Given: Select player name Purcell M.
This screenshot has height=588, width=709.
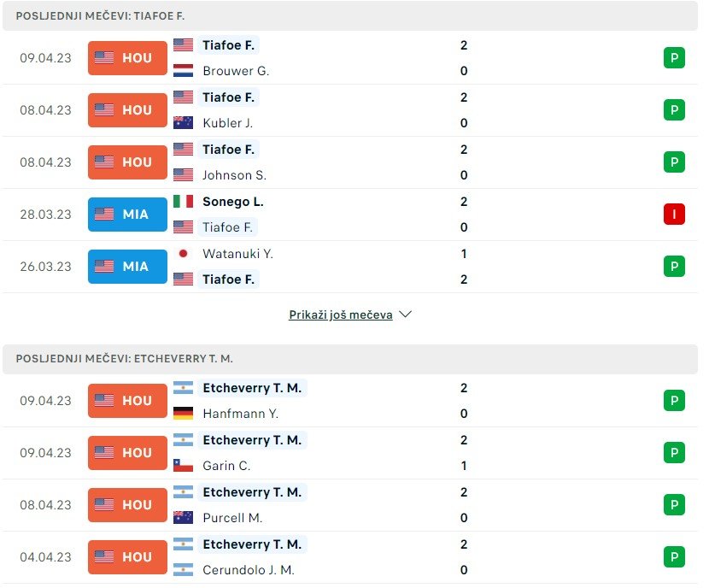Looking at the screenshot, I should point(232,518).
